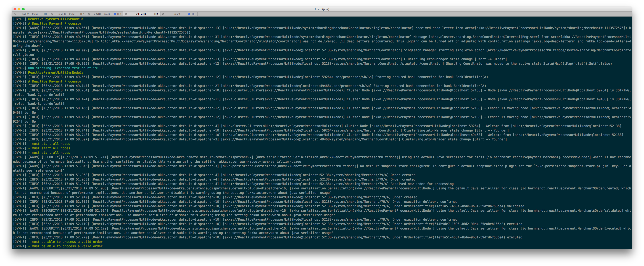Click the red window close button
The height and width of the screenshot is (266, 644).
click(x=15, y=9)
